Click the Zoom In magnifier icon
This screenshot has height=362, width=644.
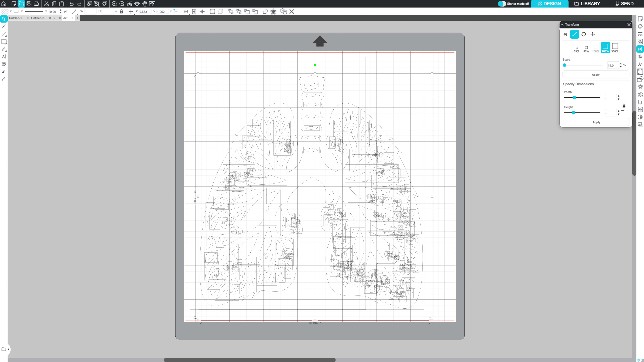114,4
